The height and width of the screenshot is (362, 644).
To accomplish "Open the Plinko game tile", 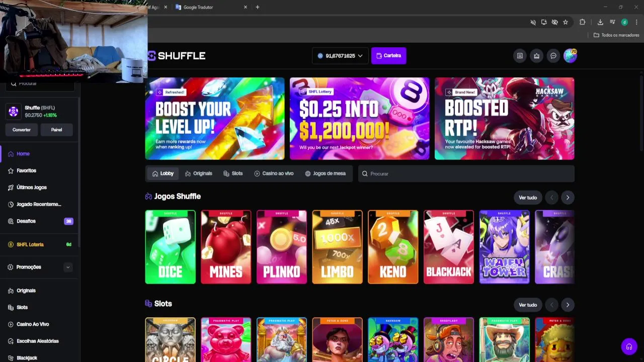I will point(282,247).
